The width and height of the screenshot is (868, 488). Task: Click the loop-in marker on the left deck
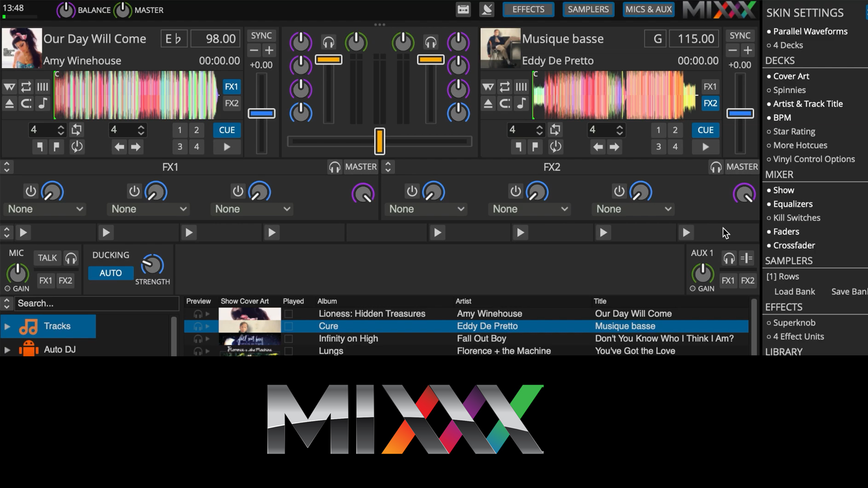point(40,147)
